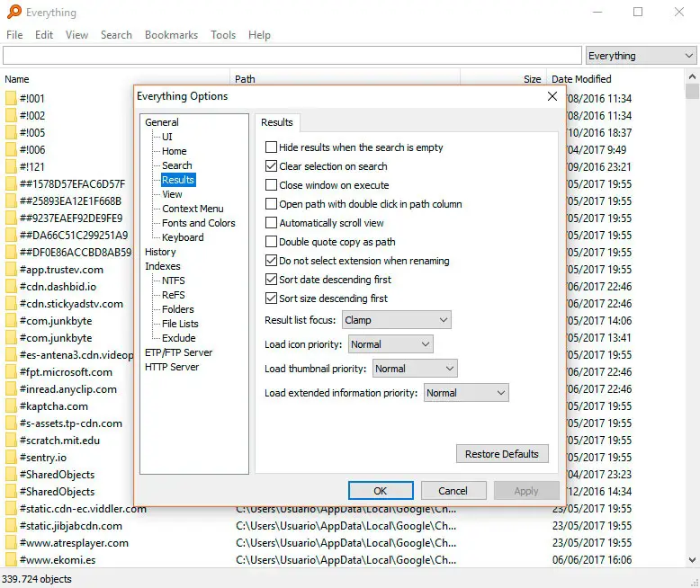Click the Everything magnifier app icon

14,12
